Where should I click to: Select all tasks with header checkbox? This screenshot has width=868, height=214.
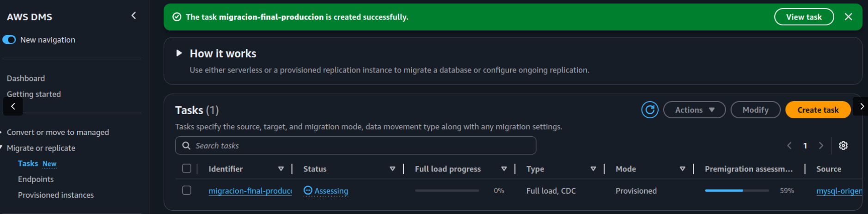[x=187, y=169]
